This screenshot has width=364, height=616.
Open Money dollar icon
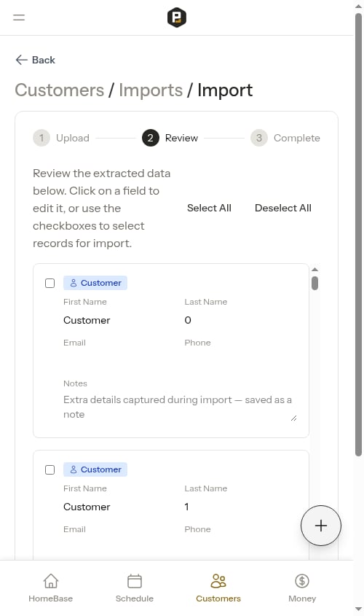point(302,580)
